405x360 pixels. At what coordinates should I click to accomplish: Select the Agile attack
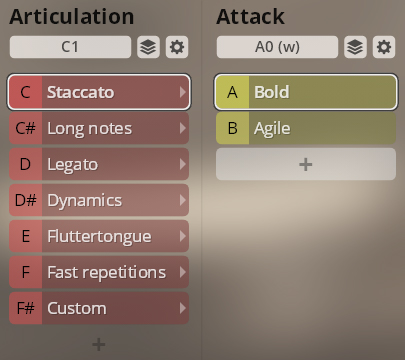pyautogui.click(x=306, y=128)
